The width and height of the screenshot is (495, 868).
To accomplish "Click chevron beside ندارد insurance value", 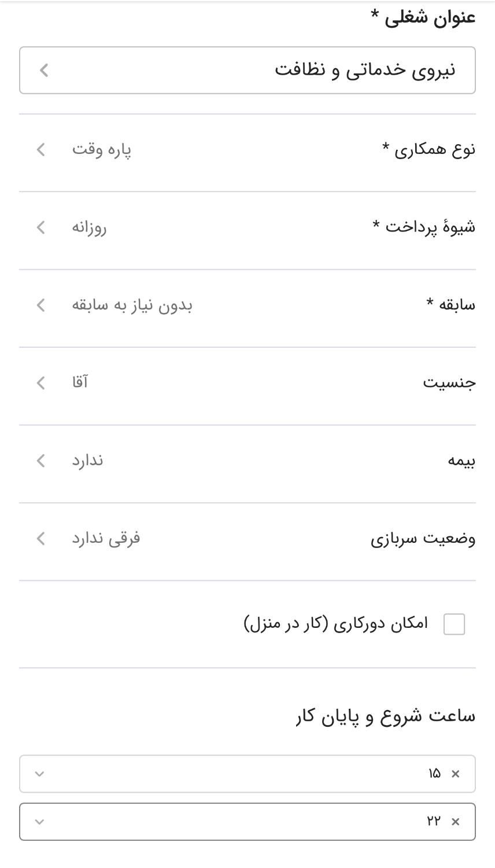I will (40, 461).
